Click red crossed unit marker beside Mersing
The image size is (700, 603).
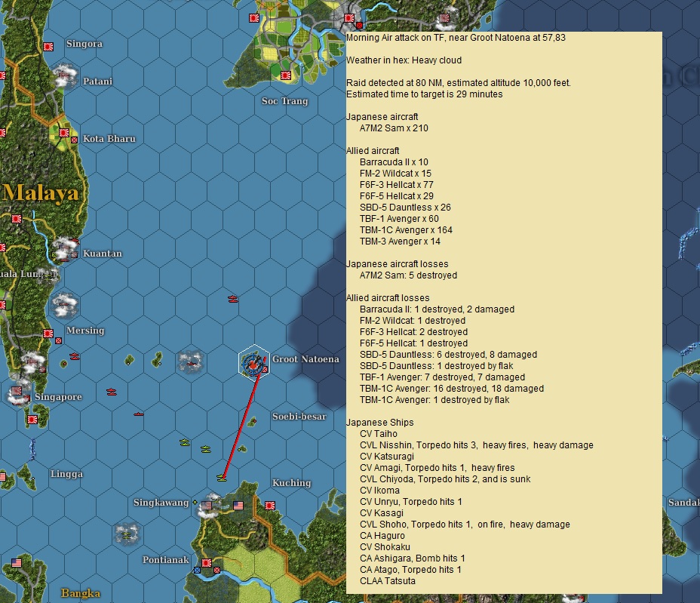[x=59, y=341]
